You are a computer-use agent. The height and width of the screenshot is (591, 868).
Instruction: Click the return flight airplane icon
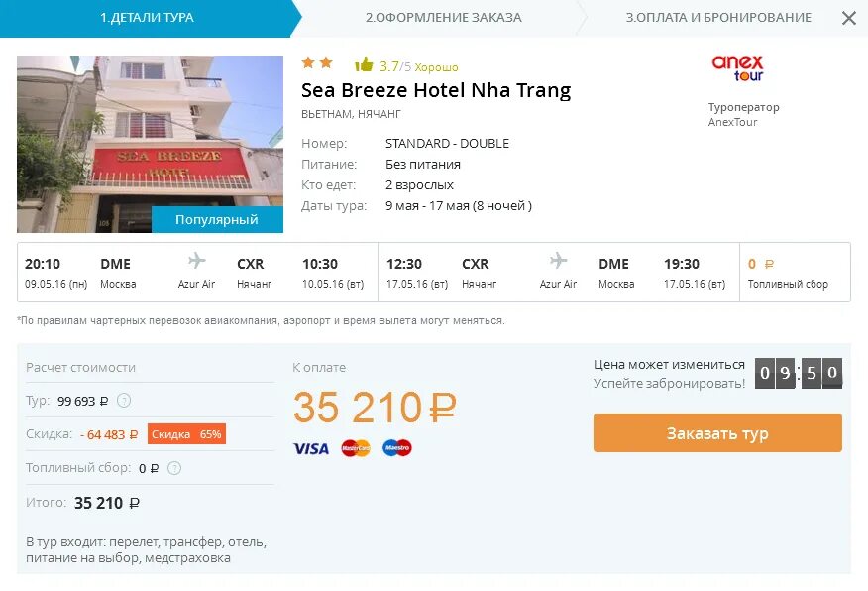pyautogui.click(x=558, y=261)
